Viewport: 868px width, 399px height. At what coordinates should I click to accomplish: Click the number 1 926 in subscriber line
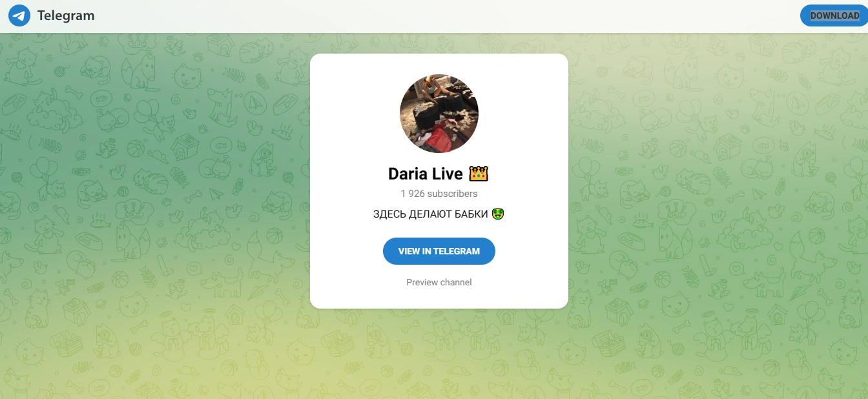[x=413, y=194]
